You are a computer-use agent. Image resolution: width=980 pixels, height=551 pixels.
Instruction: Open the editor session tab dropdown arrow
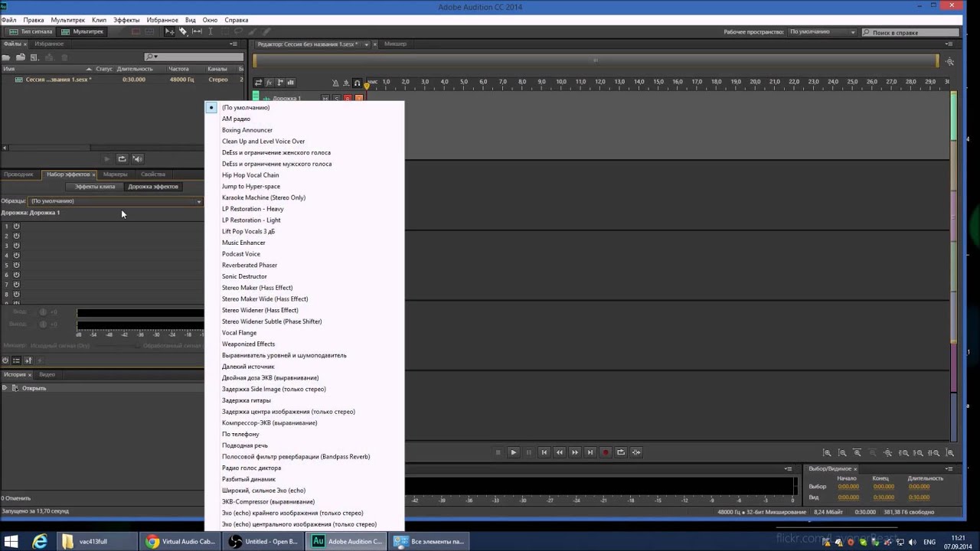point(366,44)
